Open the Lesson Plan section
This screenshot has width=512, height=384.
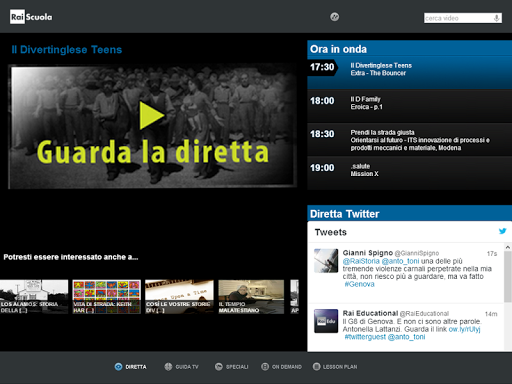tap(335, 367)
